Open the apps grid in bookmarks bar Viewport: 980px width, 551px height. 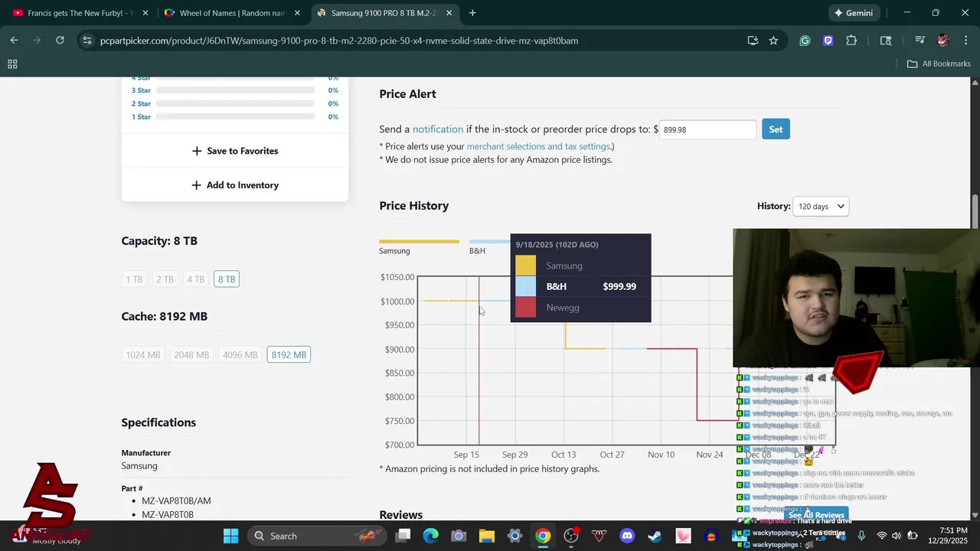tap(12, 64)
